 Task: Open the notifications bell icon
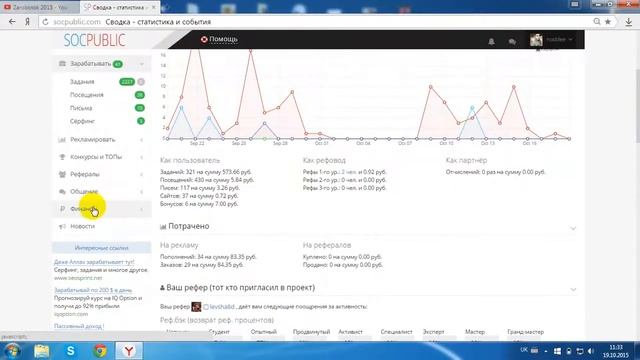(x=491, y=41)
